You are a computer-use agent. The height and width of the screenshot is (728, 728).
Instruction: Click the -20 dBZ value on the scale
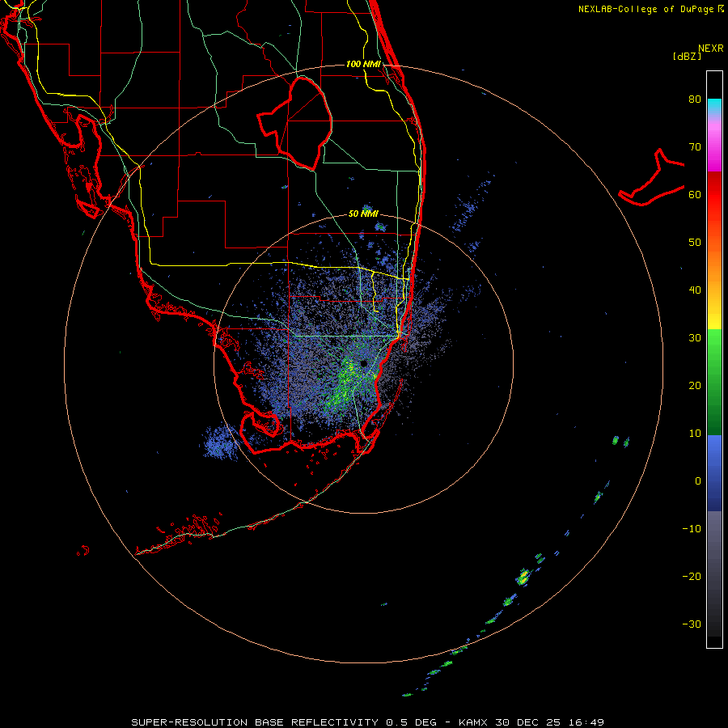[x=692, y=576]
